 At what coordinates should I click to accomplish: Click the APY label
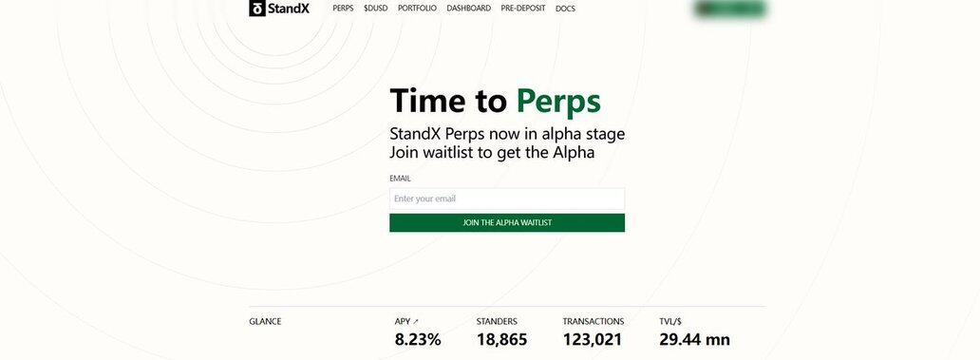click(403, 321)
